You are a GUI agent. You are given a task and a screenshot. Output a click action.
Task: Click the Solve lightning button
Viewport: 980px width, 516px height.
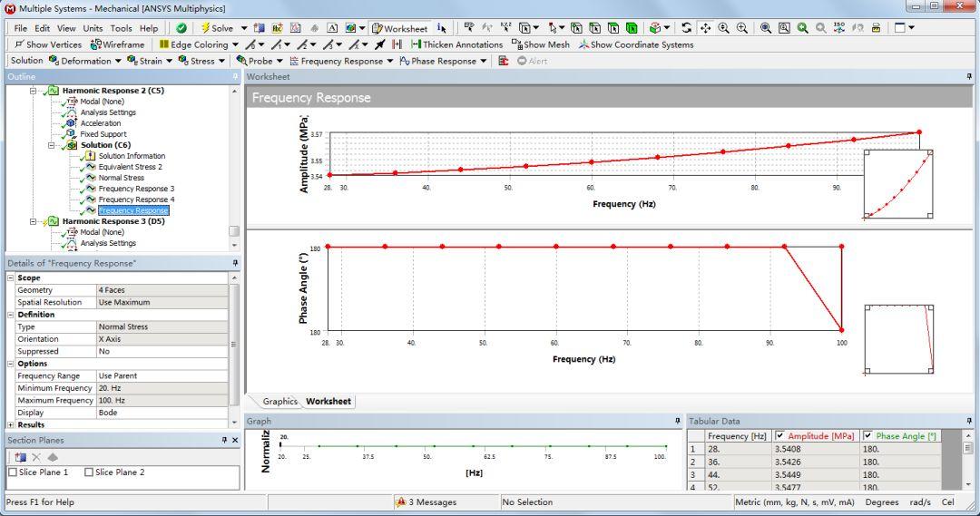tap(217, 28)
